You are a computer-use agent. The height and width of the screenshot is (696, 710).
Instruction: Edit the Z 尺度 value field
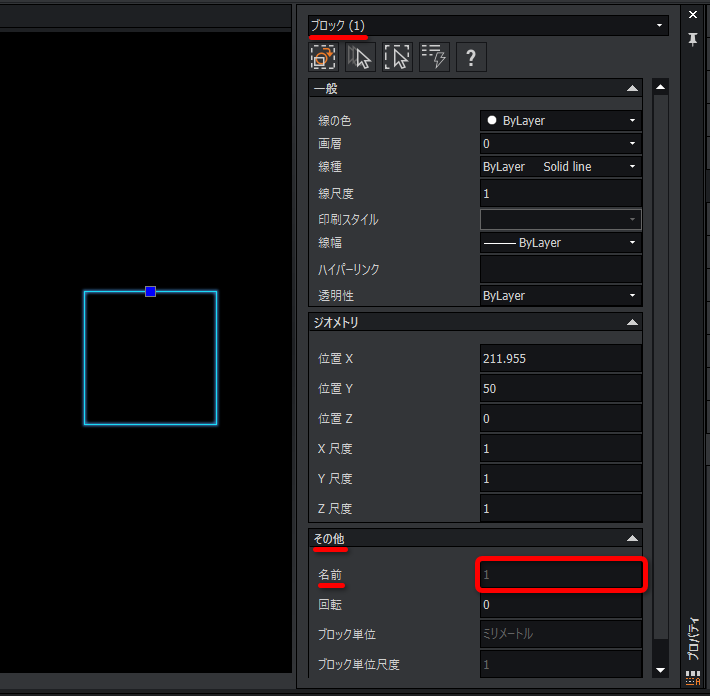(x=561, y=509)
